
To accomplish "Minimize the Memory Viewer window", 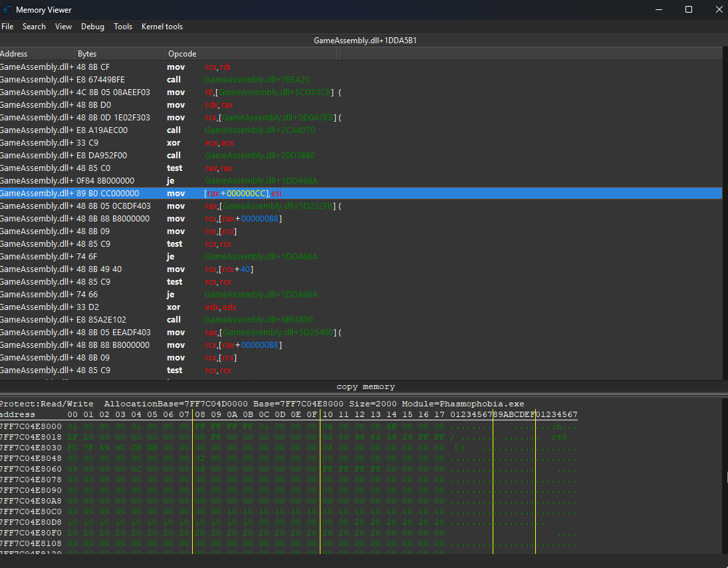I will (658, 10).
